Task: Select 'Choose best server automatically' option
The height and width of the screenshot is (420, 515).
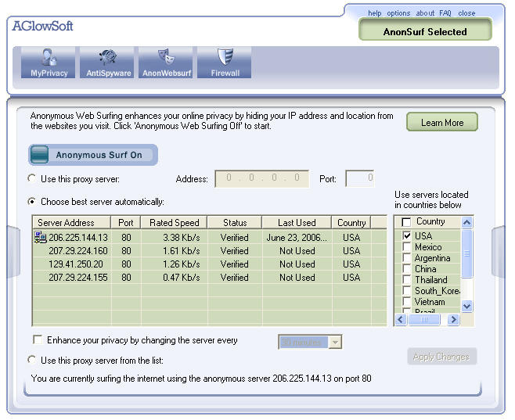Action: pyautogui.click(x=32, y=201)
